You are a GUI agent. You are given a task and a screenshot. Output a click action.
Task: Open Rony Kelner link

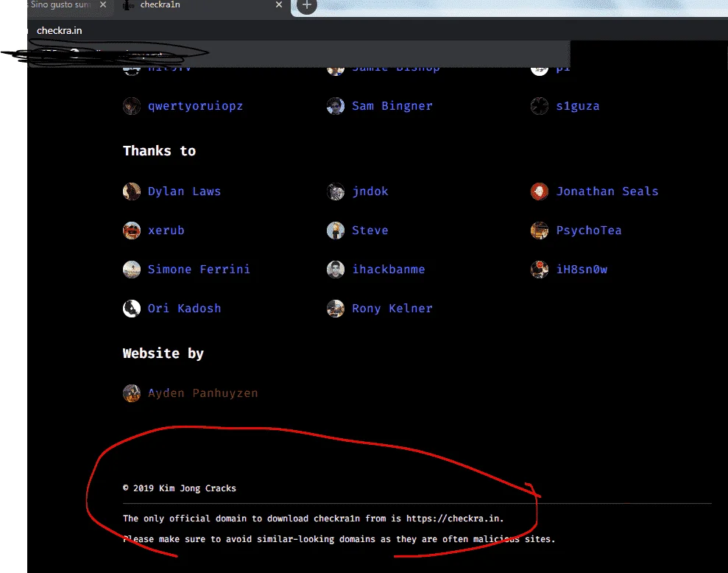[392, 309]
